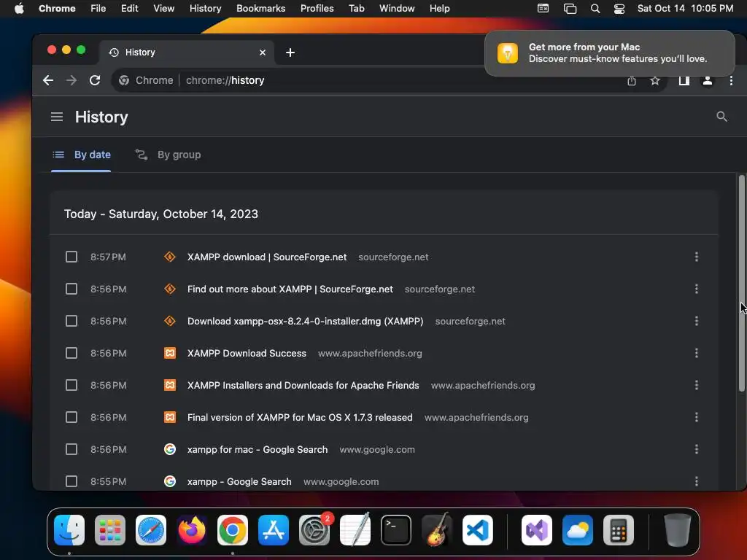Open the Profiles menu
The image size is (747, 560).
317,9
